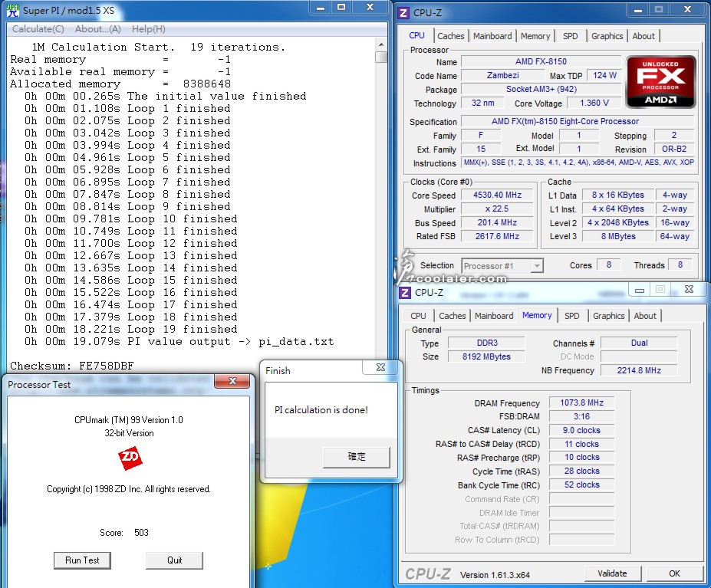
Task: Click the memory Size value 8192 MBytes
Action: click(486, 356)
